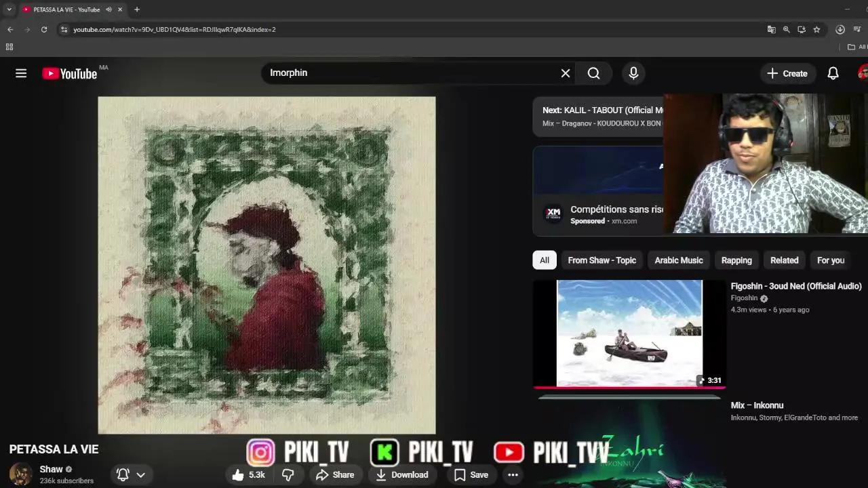The width and height of the screenshot is (868, 488).
Task: Go to the YouTube home logo
Action: [x=70, y=74]
